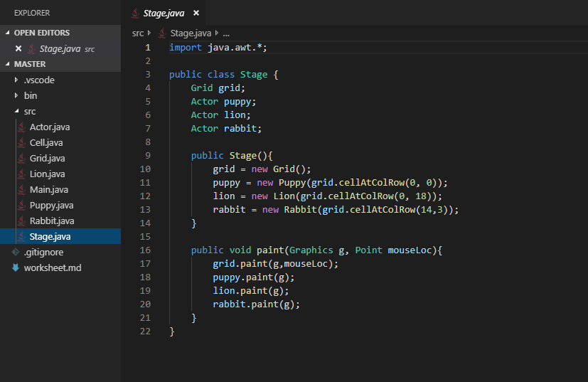Click line number 9 in the gutter

click(148, 156)
